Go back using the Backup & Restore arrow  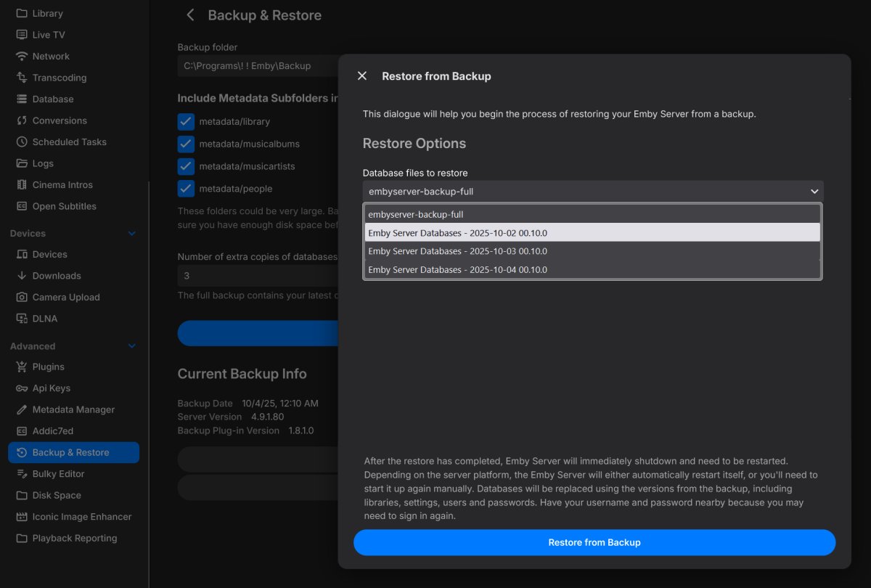(x=190, y=15)
